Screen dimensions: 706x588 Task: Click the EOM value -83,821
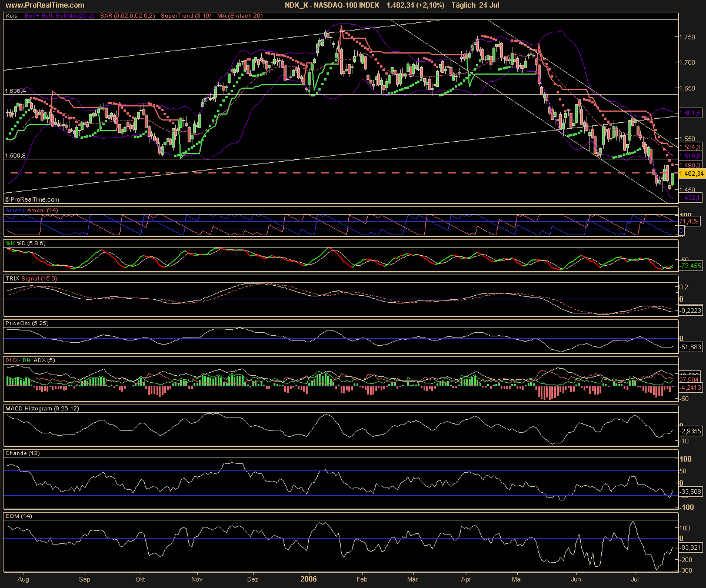(691, 547)
